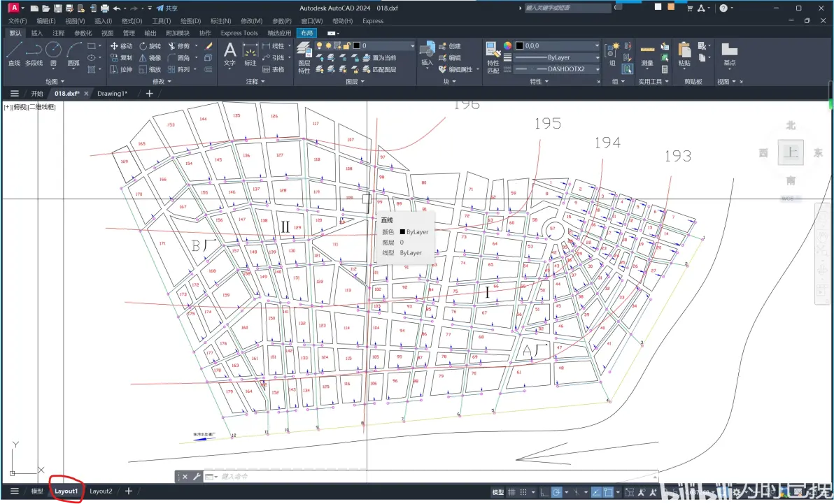Screen dimensions: 834x504
Task: Select the Circle (圆) tool
Action: tap(53, 54)
